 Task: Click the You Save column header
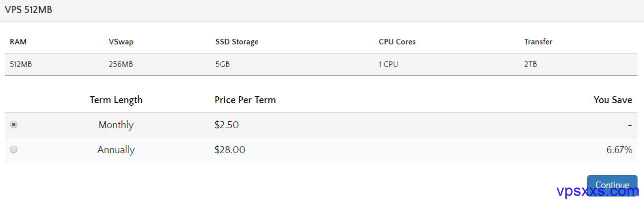(613, 100)
